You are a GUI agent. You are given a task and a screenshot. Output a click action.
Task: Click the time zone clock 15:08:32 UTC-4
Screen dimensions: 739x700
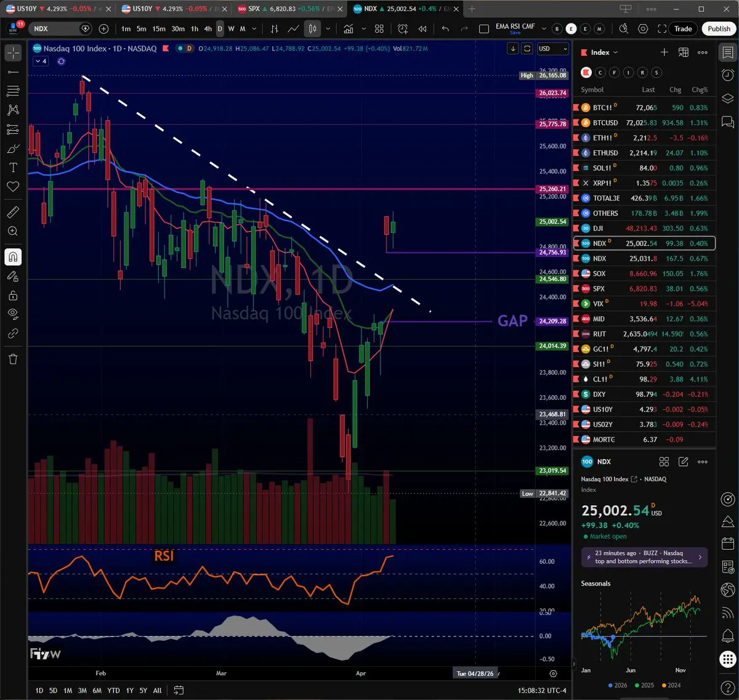(542, 690)
